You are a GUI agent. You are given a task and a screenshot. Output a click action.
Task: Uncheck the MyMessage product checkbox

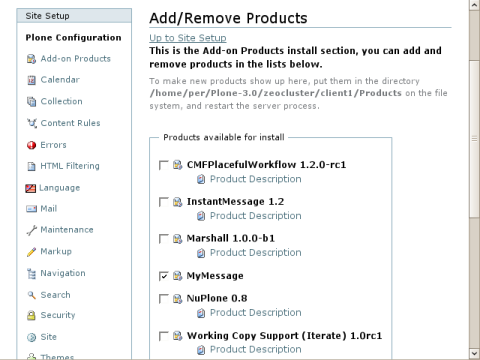click(x=164, y=276)
